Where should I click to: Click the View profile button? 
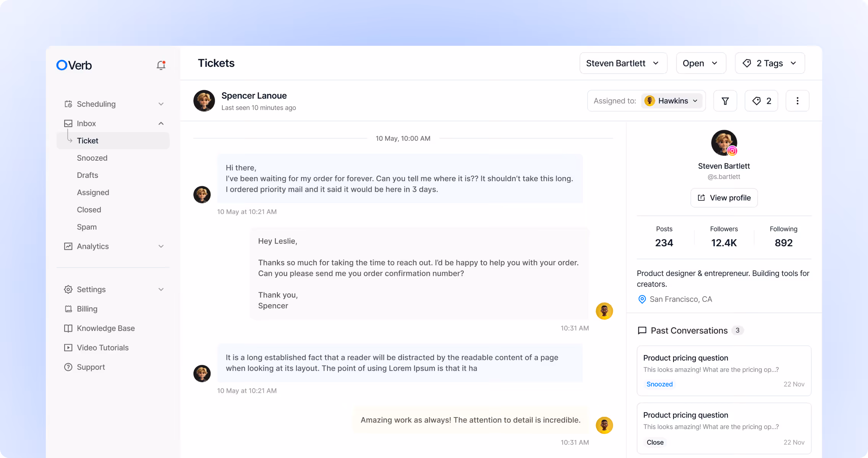click(724, 198)
